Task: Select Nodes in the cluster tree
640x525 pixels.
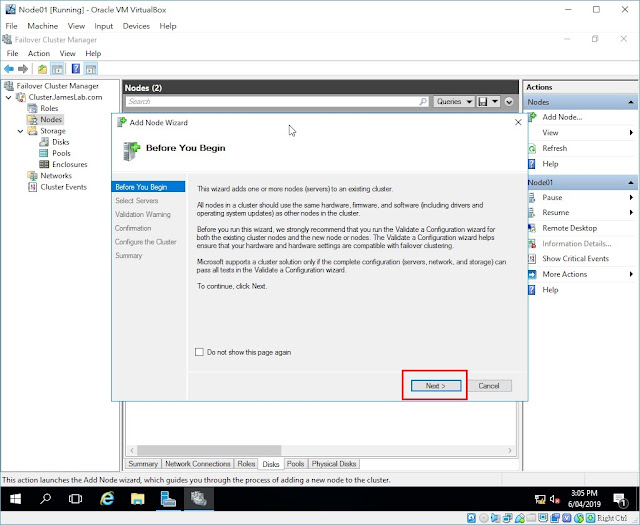Action: point(51,120)
